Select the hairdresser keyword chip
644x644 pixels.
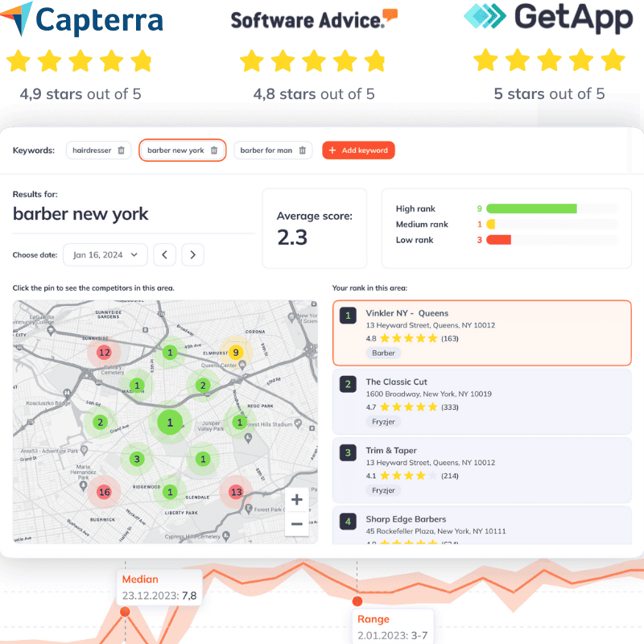tap(98, 151)
